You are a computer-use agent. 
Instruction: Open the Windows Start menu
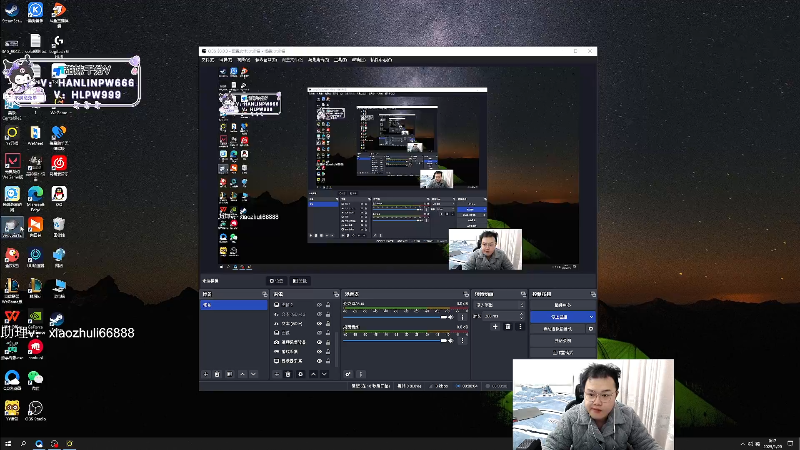8,444
